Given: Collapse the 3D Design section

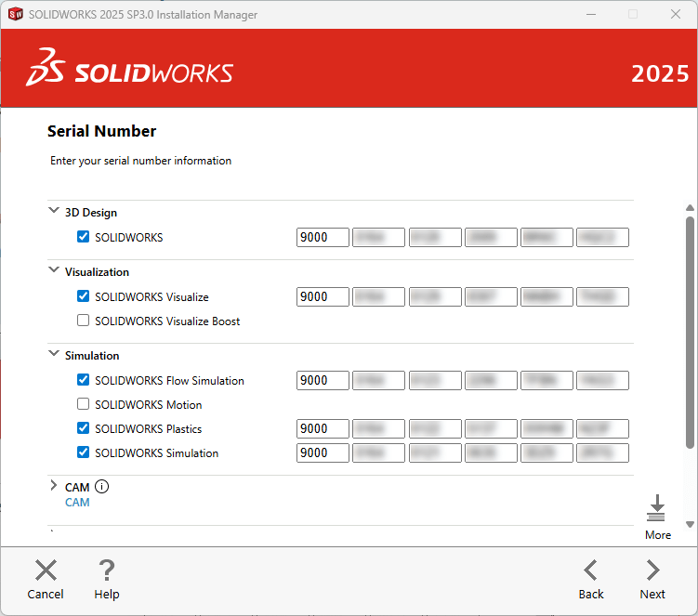Looking at the screenshot, I should pyautogui.click(x=54, y=210).
